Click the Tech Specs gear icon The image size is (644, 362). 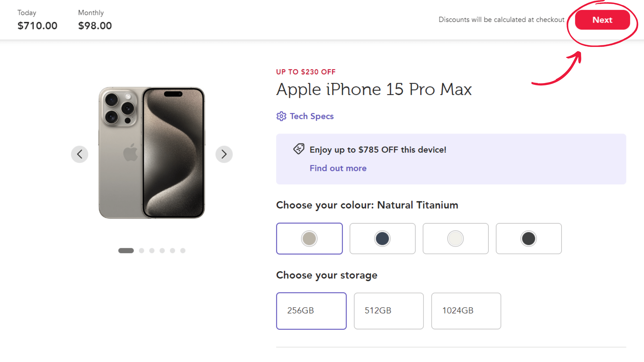point(281,116)
